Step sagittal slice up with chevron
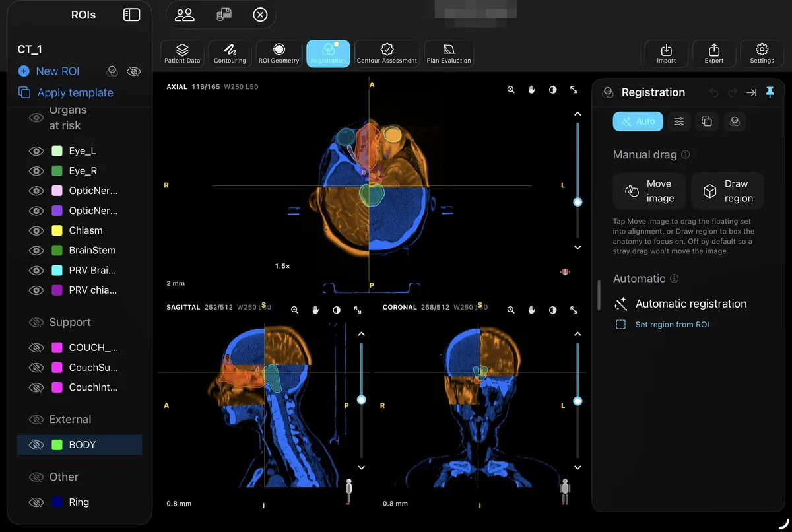The width and height of the screenshot is (792, 532). click(361, 334)
